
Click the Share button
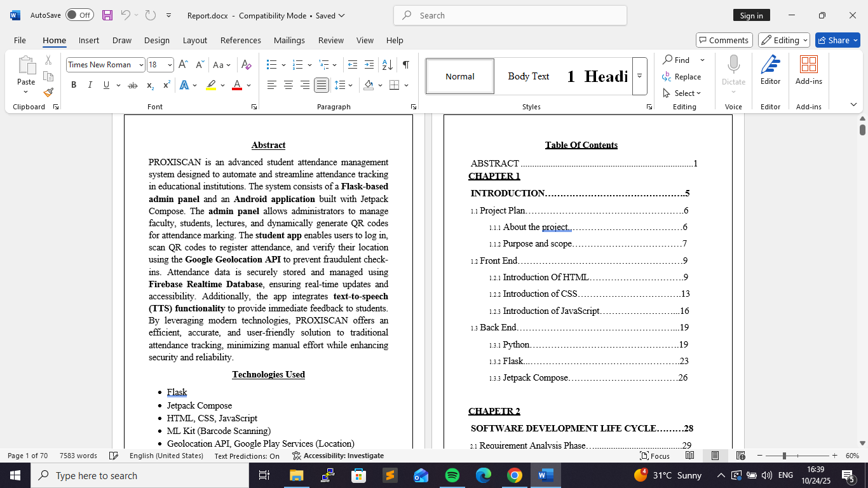click(837, 40)
